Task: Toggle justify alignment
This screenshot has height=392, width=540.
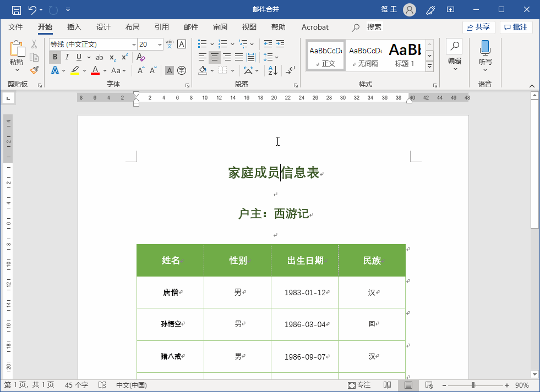Action: coord(238,57)
